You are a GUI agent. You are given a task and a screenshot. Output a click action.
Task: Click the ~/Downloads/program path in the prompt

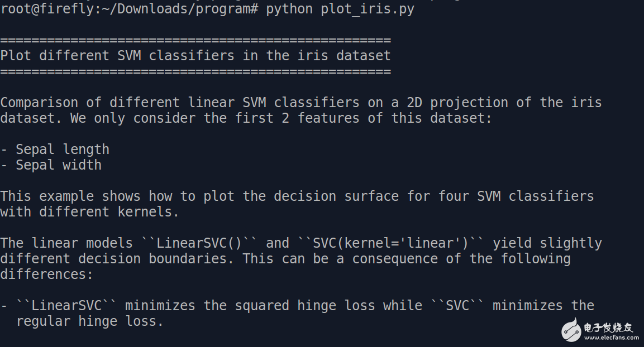184,9
